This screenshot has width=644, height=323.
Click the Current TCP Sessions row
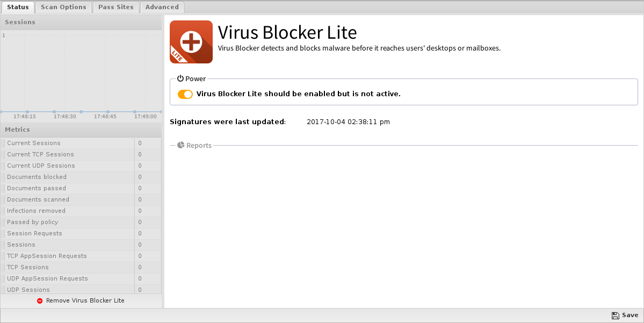(81, 155)
